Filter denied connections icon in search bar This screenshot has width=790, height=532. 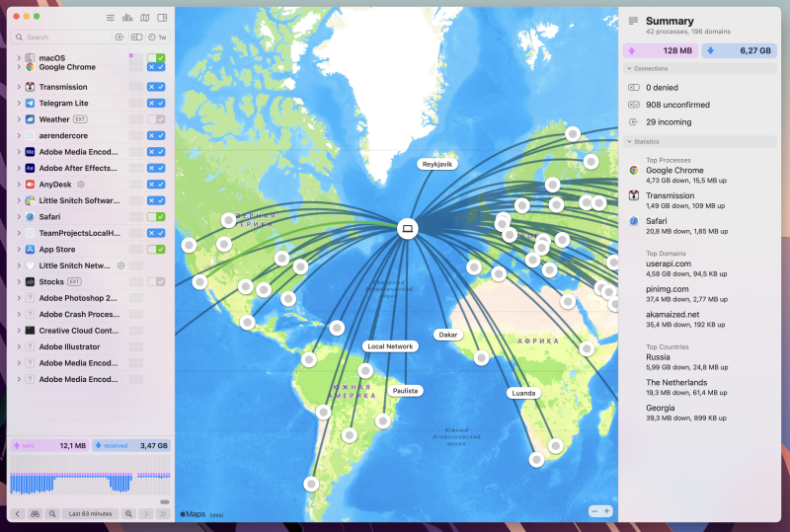pos(136,37)
